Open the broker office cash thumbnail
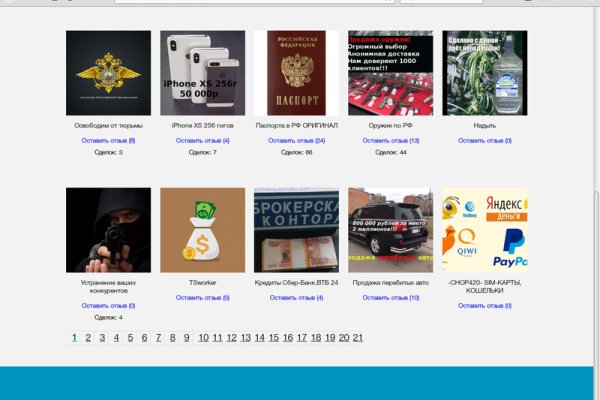The image size is (600, 400). coord(297,230)
